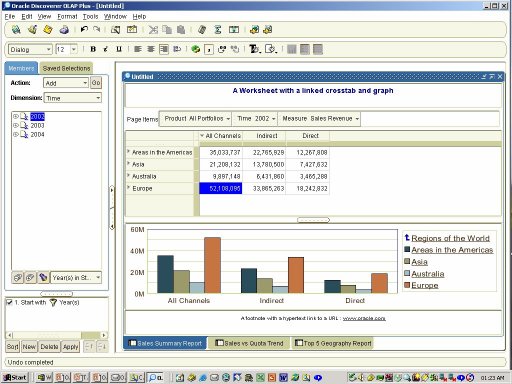Viewport: 512px width, 384px height.
Task: Click the Delete button
Action: click(49, 347)
